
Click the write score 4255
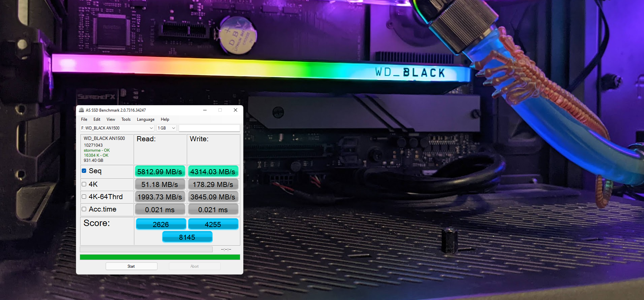click(x=213, y=224)
